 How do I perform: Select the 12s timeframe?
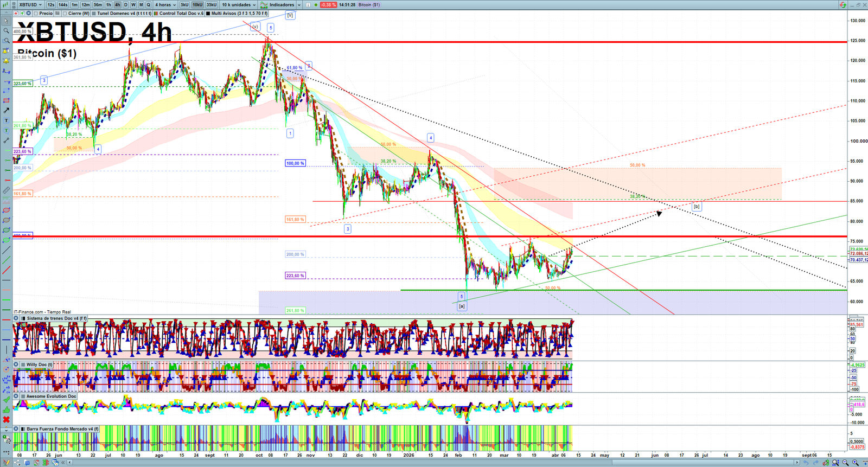(50, 5)
